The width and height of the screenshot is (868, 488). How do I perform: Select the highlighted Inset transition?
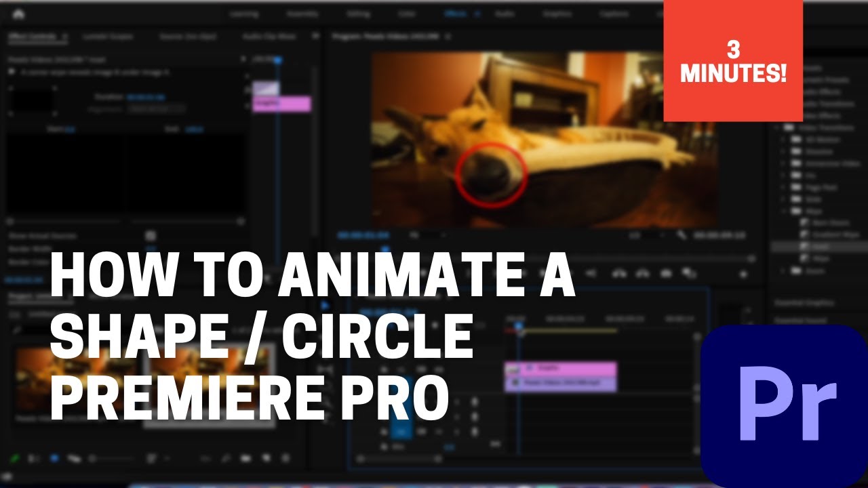819,247
